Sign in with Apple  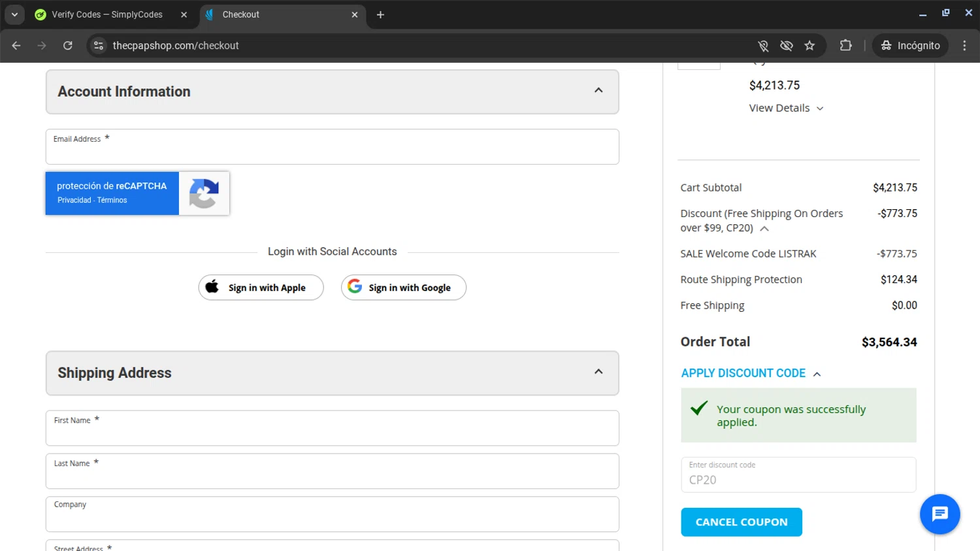[261, 288]
